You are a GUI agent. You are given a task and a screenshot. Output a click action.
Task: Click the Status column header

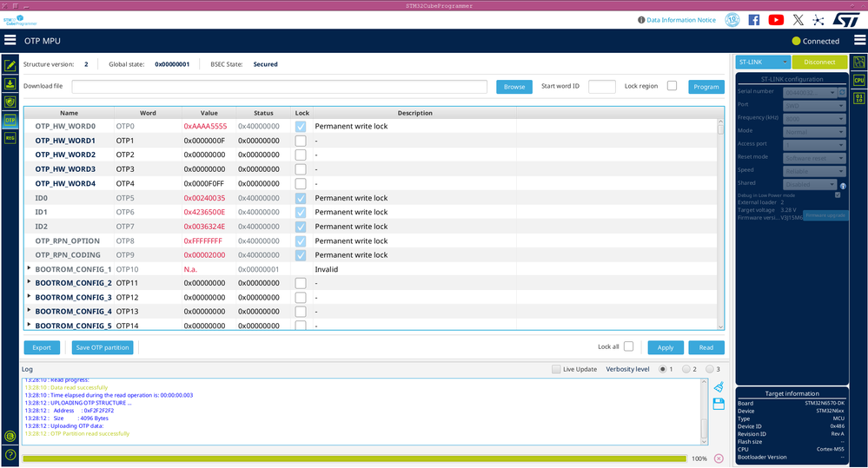263,113
